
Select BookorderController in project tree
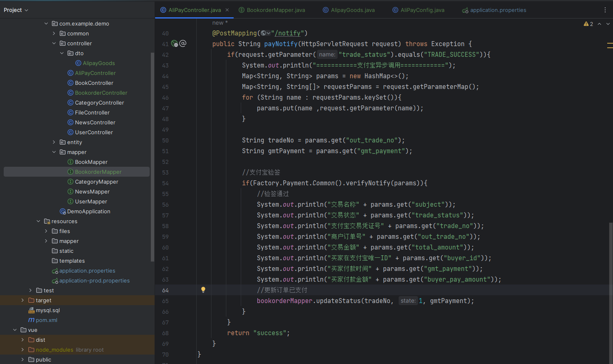(97, 93)
